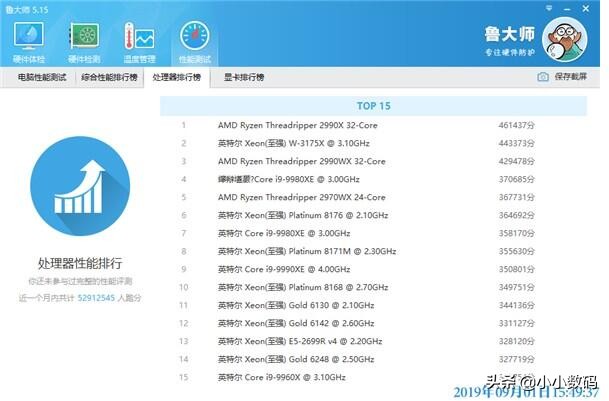Click the 350801分 score

pos(517,269)
